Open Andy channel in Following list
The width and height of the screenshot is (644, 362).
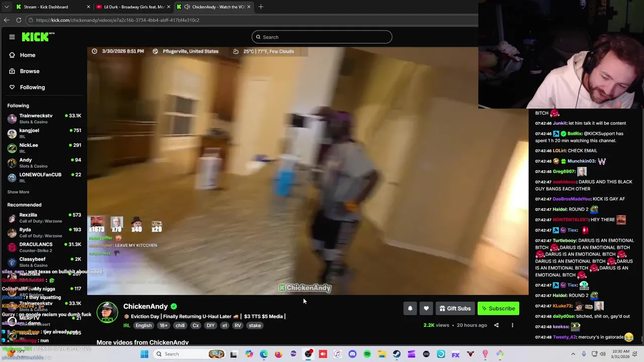pyautogui.click(x=44, y=162)
